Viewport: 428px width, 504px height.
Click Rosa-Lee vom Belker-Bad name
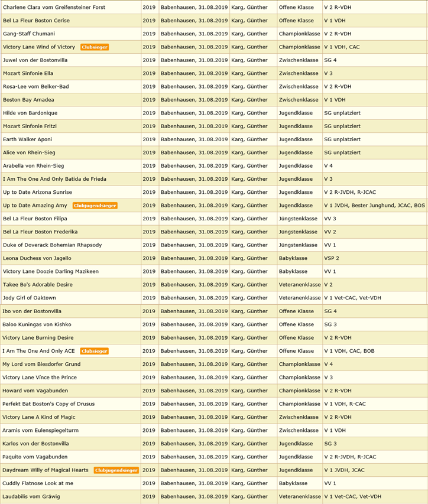[36, 86]
